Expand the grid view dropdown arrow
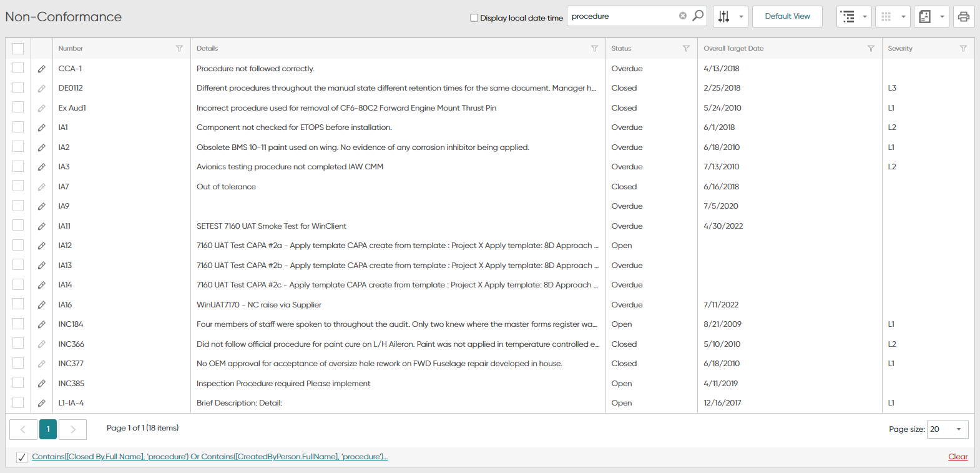The image size is (980, 473). [903, 17]
